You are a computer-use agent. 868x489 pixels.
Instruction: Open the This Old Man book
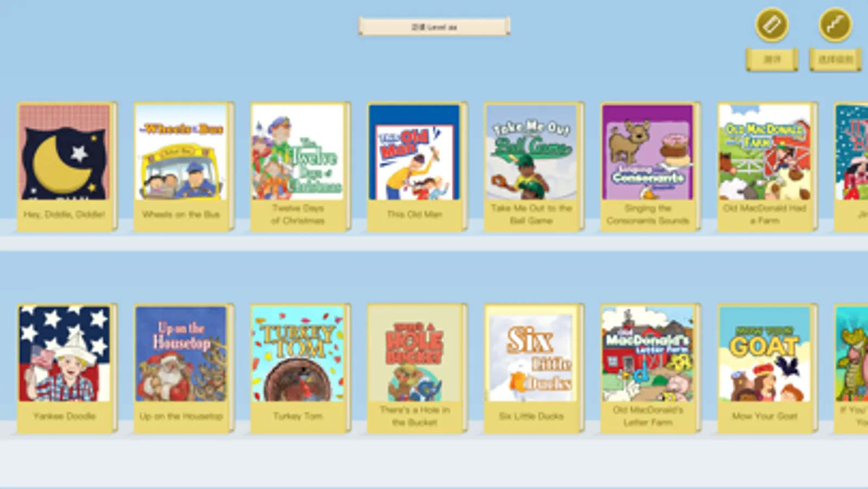(417, 167)
